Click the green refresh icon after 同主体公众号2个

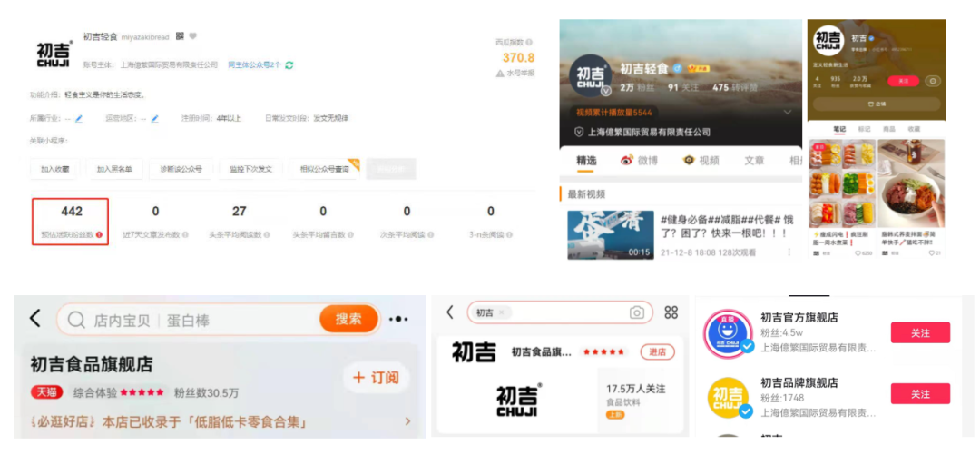click(289, 65)
